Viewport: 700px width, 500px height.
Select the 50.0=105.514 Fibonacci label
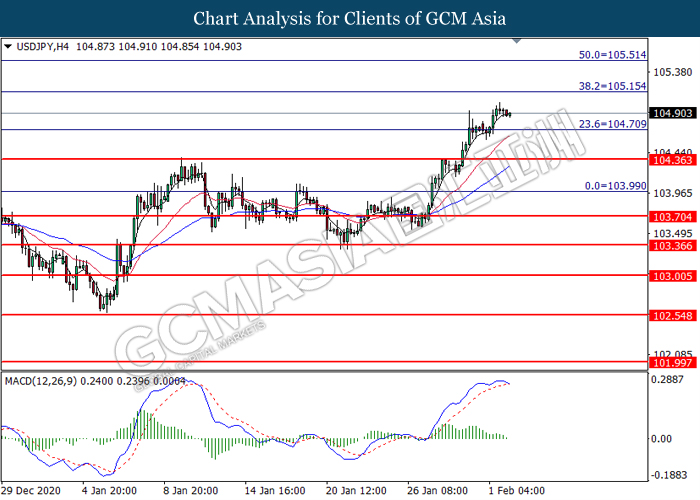click(612, 55)
